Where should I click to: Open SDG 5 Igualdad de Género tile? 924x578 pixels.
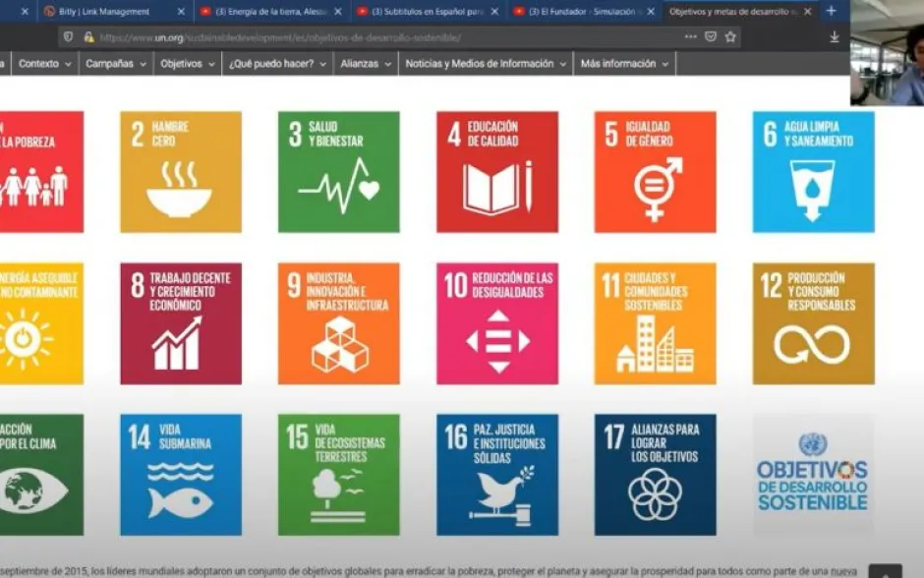pos(656,172)
